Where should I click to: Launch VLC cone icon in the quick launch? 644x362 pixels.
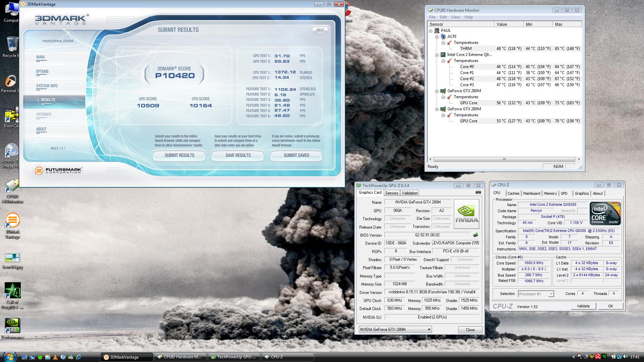55,357
